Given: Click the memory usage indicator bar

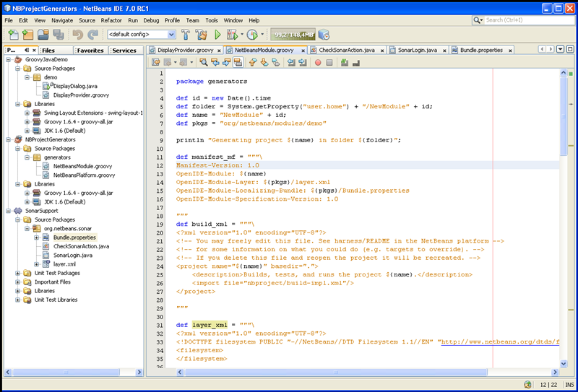Looking at the screenshot, I should [x=293, y=34].
